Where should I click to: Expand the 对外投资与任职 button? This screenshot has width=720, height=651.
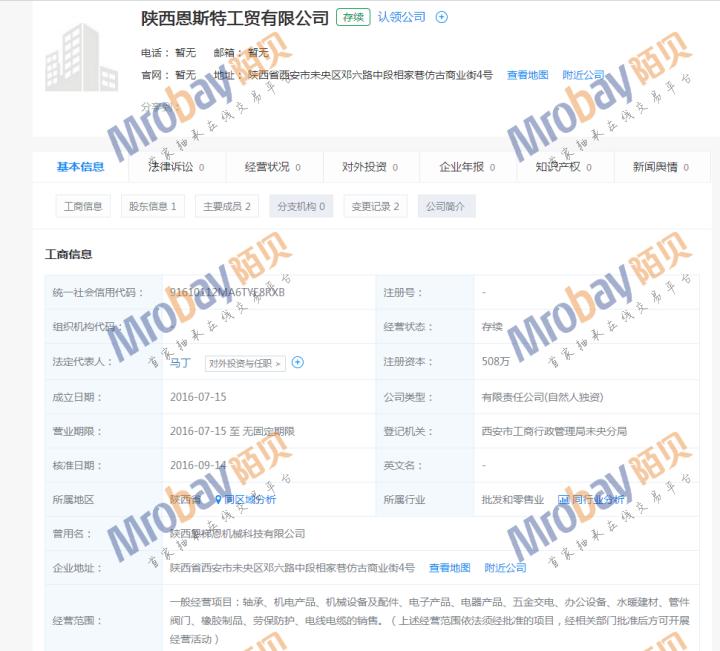[245, 363]
